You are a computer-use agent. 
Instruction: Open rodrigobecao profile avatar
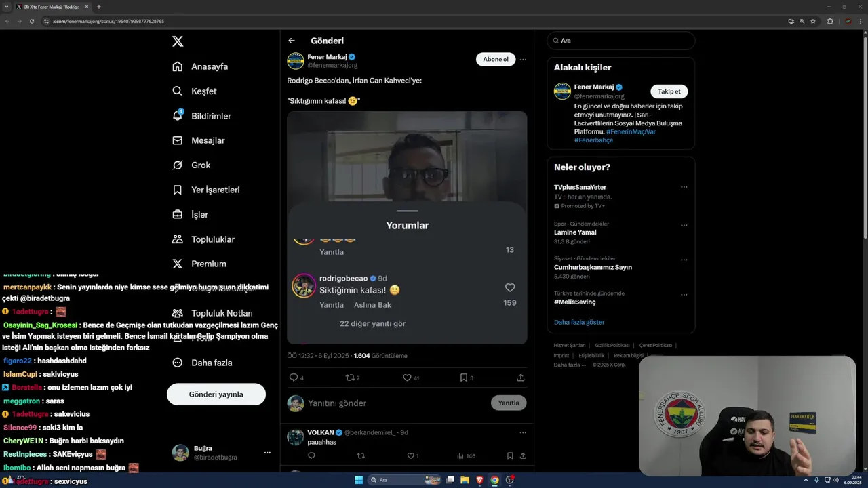[304, 286]
